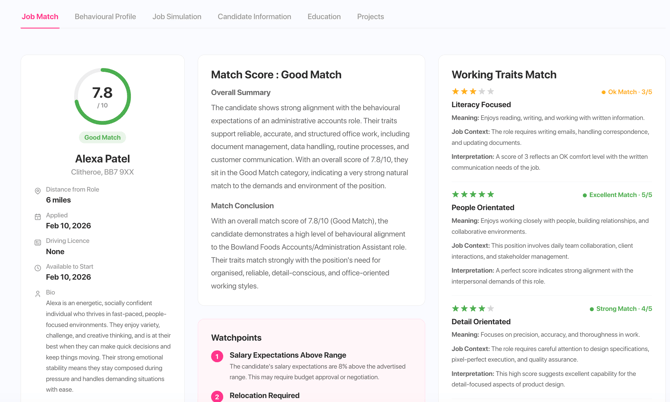Screen dimensions: 670x402
Task: Go to the Education tab
Action: pyautogui.click(x=324, y=17)
